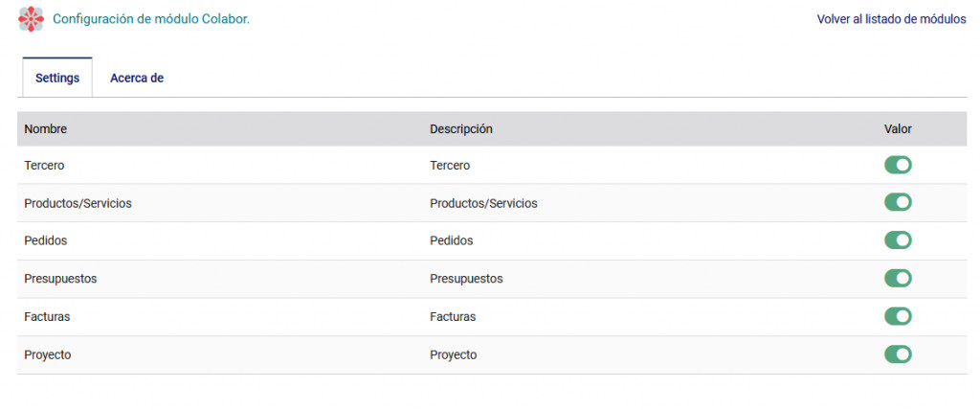Click the Nombre column header
The width and height of the screenshot is (980, 410).
tap(46, 129)
